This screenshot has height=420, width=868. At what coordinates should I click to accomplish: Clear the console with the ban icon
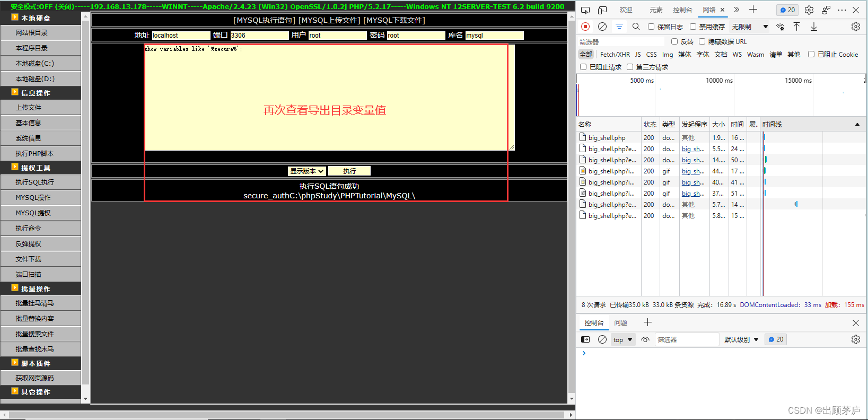pyautogui.click(x=602, y=339)
